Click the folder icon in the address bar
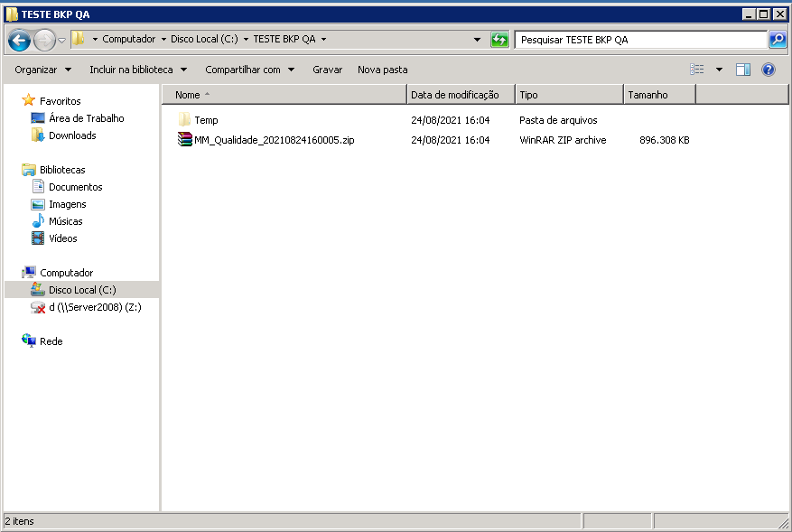This screenshot has width=792, height=532. 78,39
